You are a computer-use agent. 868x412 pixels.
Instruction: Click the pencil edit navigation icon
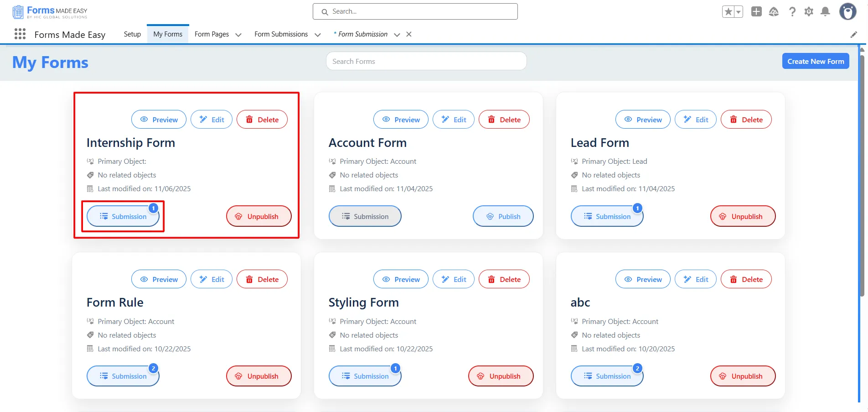(x=854, y=35)
